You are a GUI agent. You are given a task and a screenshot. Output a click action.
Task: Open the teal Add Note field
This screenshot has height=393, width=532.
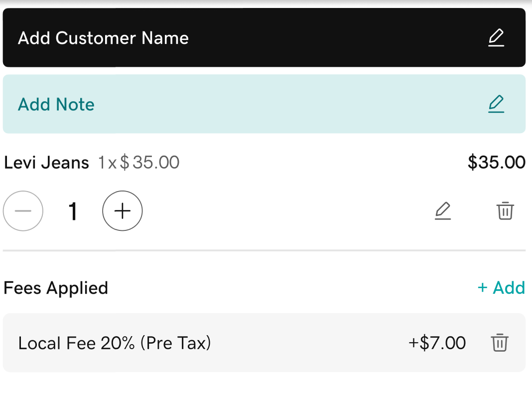coord(249,104)
